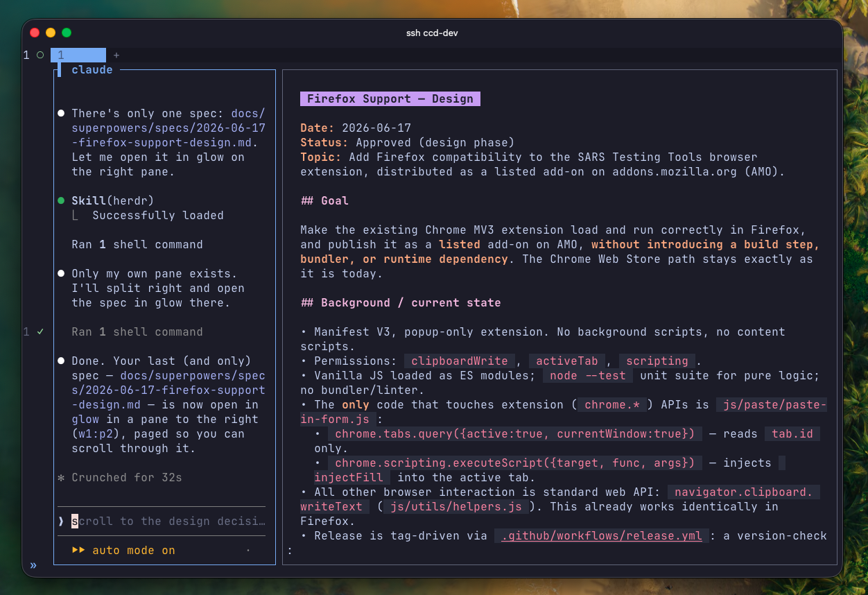Click the claude pane title
This screenshot has height=595, width=868.
(92, 69)
